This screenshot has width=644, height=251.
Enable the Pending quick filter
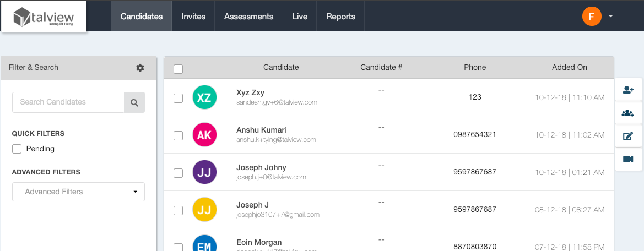tap(17, 149)
